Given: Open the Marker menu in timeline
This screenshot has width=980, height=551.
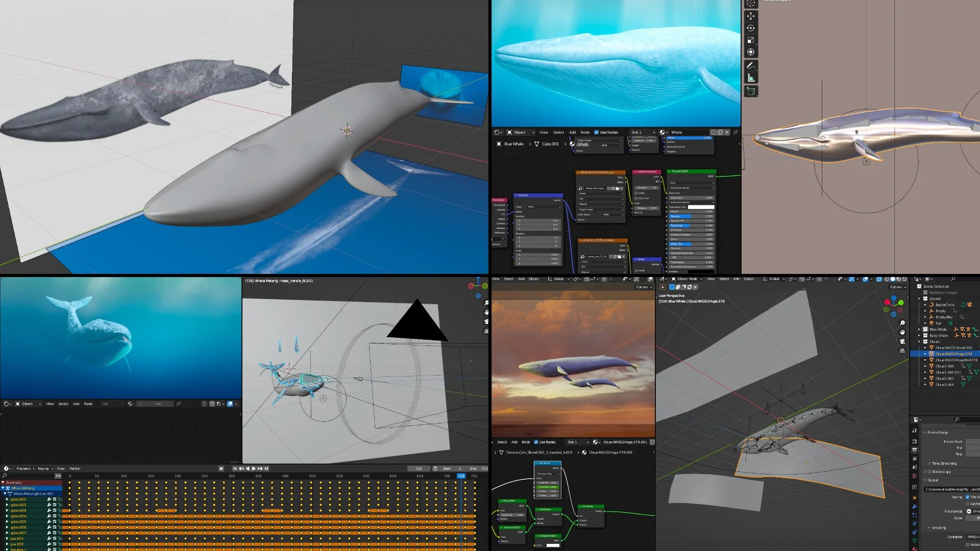Looking at the screenshot, I should pyautogui.click(x=75, y=468).
